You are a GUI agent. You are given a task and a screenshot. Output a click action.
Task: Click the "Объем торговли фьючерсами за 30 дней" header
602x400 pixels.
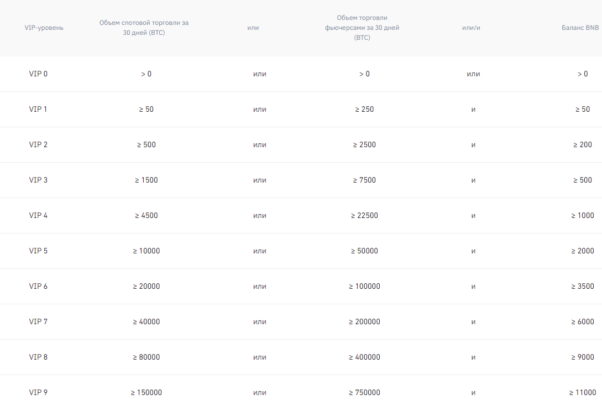(x=362, y=28)
